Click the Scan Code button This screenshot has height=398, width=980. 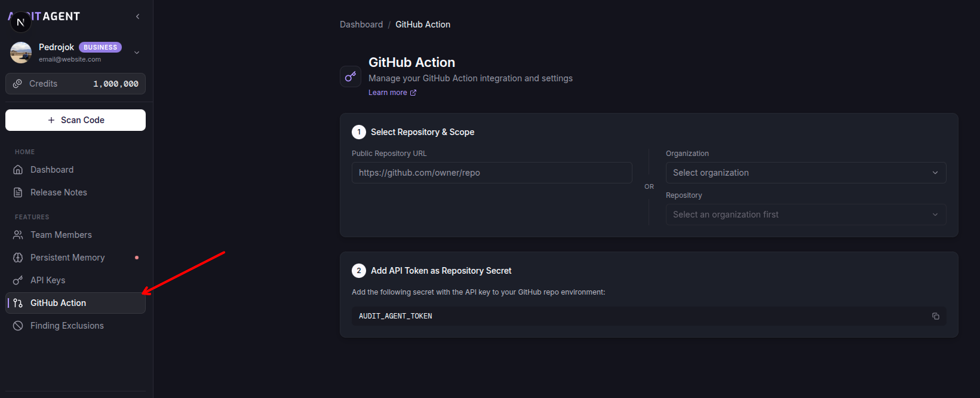[75, 120]
